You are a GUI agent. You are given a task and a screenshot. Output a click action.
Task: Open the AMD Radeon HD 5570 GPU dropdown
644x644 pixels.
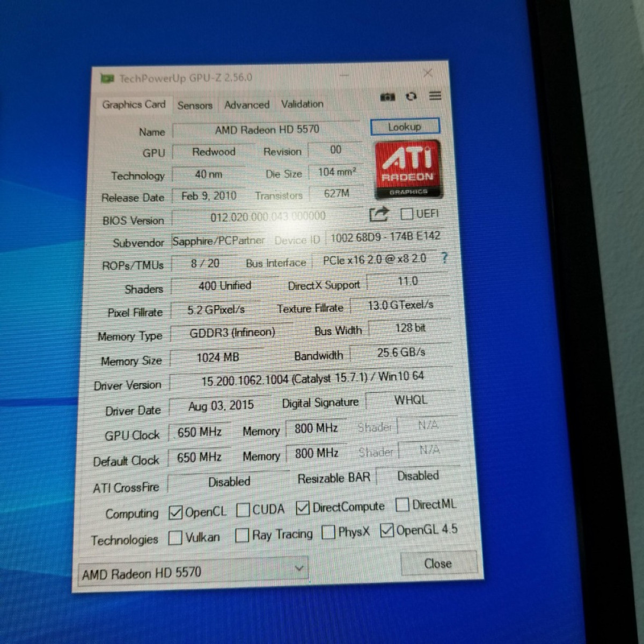(193, 572)
